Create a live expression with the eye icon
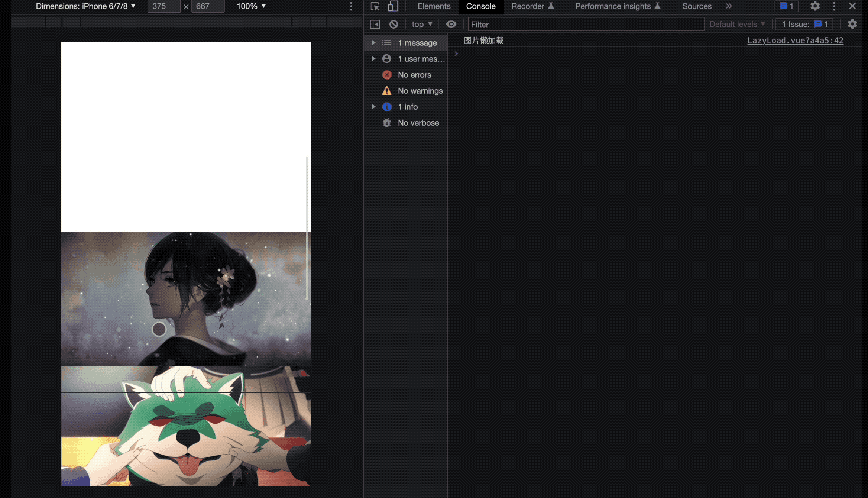Screen dimensions: 868x498 [x=451, y=24]
